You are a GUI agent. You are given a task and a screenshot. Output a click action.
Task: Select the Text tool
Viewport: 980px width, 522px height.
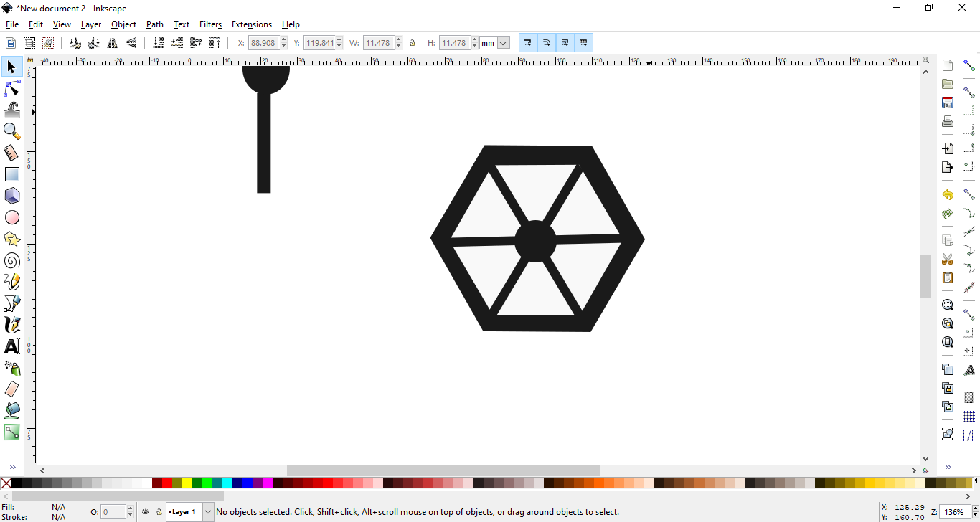[11, 346]
